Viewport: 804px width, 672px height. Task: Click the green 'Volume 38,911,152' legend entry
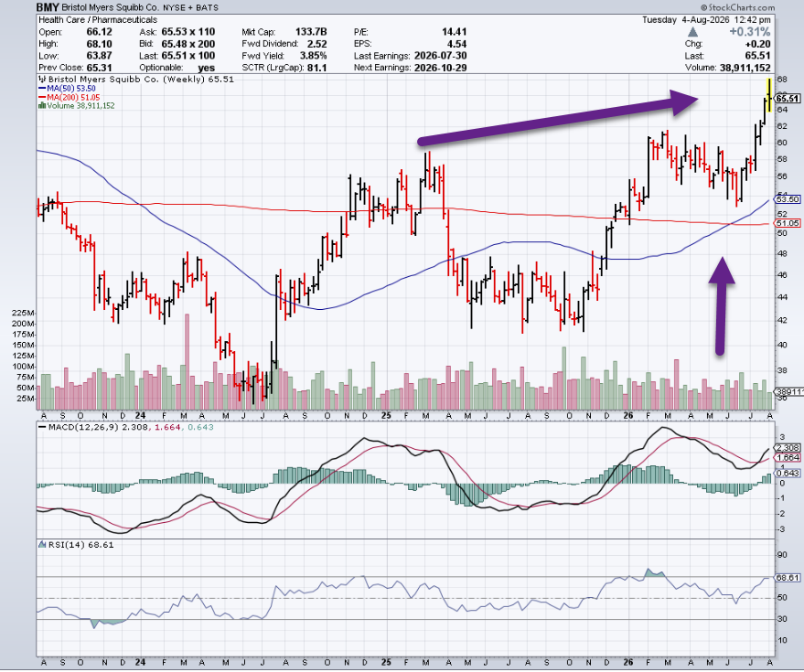pos(80,105)
